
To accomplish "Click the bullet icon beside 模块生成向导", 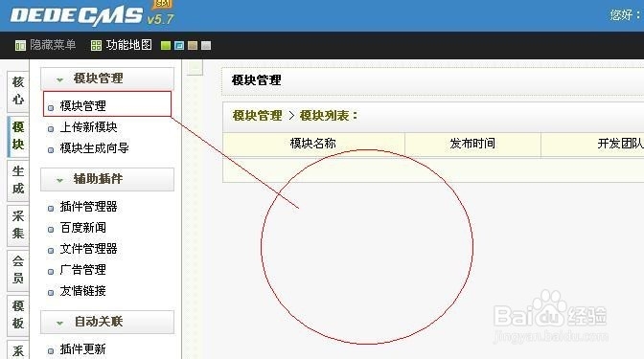I will point(51,149).
